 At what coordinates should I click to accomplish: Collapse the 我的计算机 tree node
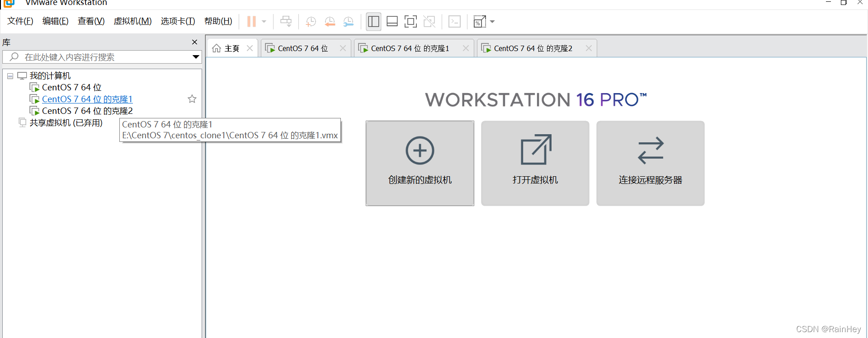10,76
